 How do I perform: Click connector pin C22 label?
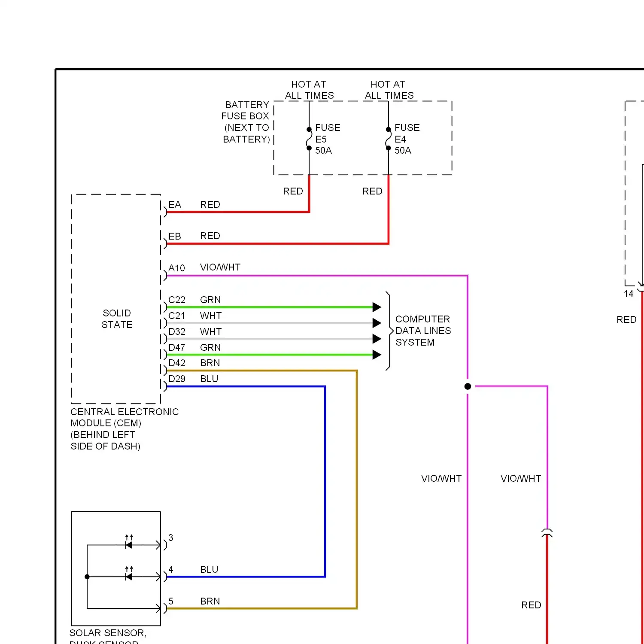point(177,300)
